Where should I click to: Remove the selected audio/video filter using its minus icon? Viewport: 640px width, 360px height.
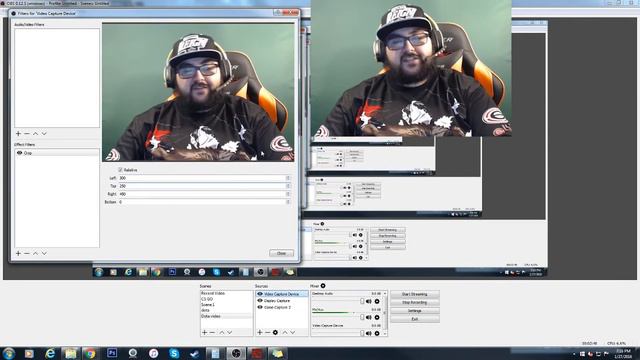click(27, 133)
